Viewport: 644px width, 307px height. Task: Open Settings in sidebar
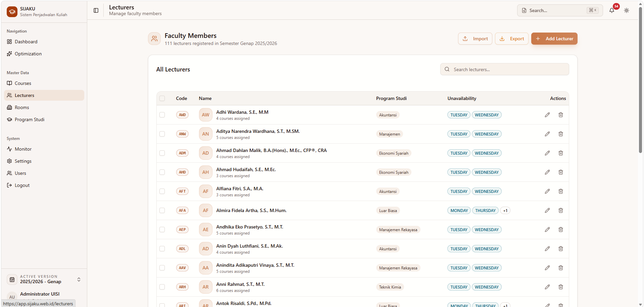44,161
